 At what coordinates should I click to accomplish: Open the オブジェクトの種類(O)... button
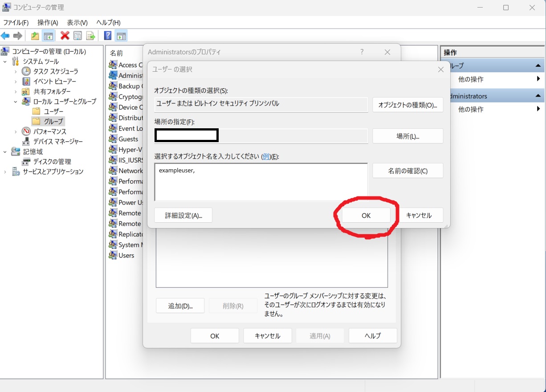(x=407, y=105)
